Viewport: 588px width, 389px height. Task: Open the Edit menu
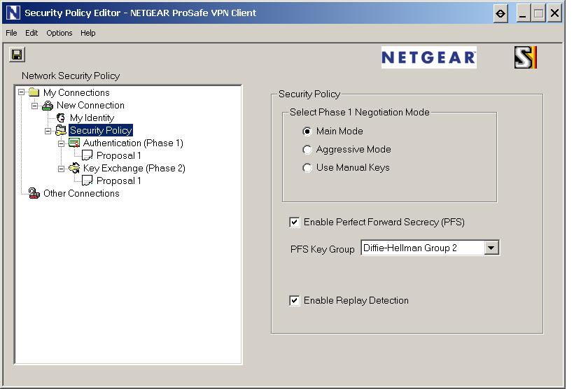point(31,33)
